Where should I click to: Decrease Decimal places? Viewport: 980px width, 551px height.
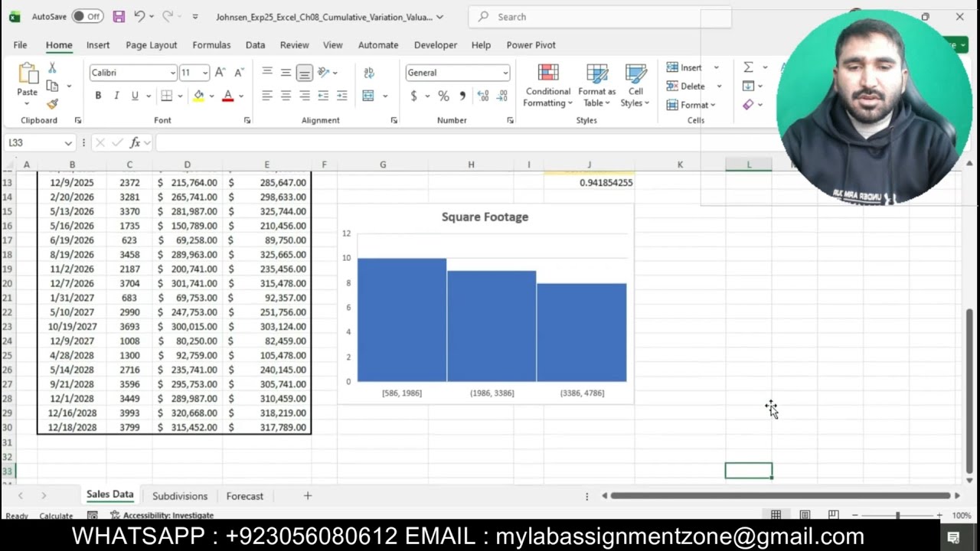pyautogui.click(x=502, y=96)
